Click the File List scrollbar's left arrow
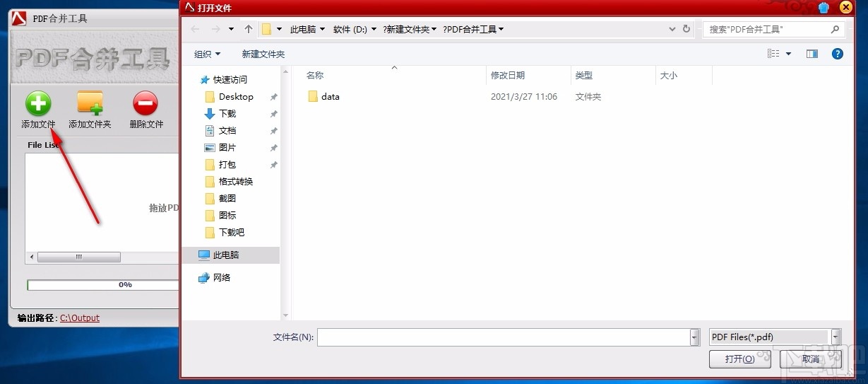868x384 pixels. [x=31, y=257]
